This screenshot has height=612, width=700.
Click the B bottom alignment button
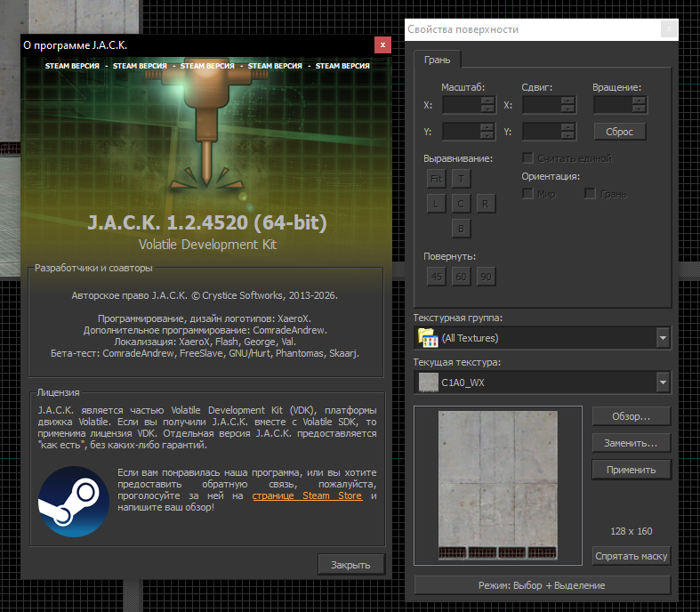click(x=461, y=229)
